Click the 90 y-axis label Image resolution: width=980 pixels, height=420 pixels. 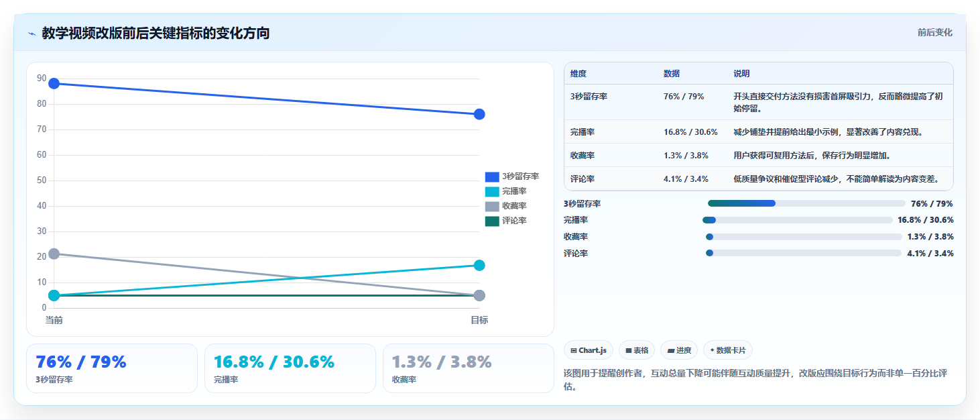pyautogui.click(x=42, y=78)
